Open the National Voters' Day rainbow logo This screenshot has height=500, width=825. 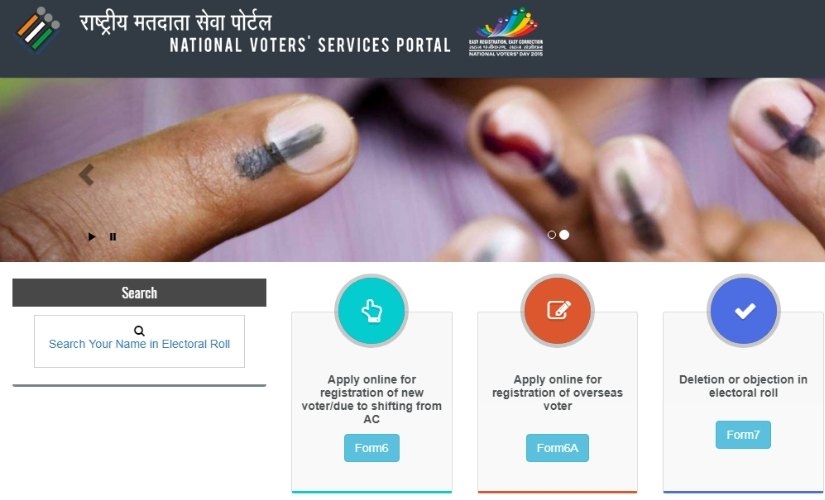pyautogui.click(x=506, y=32)
